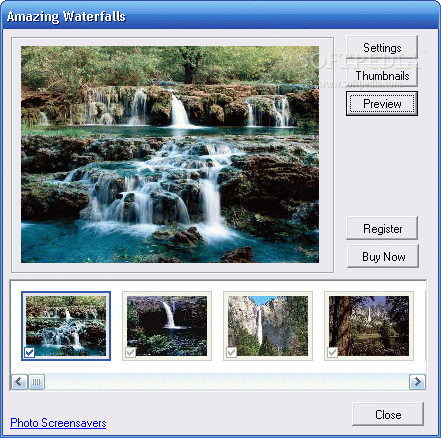This screenshot has width=441, height=438.
Task: Close the Amazing Waterfalls dialog
Action: coord(388,414)
